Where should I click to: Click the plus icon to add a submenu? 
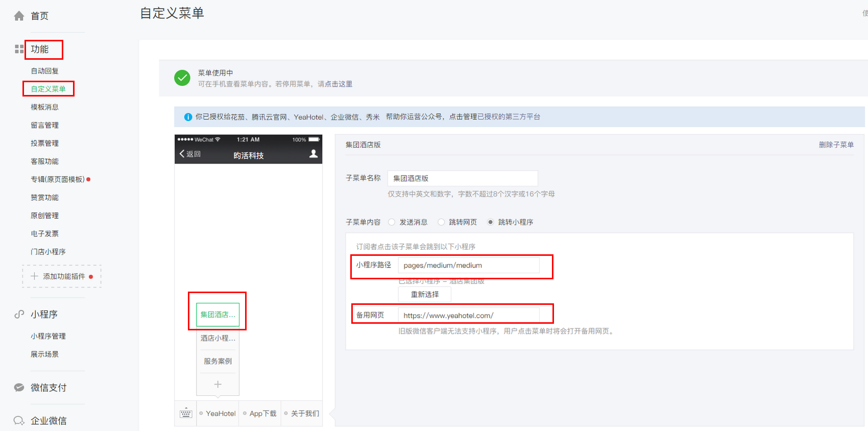pos(218,384)
